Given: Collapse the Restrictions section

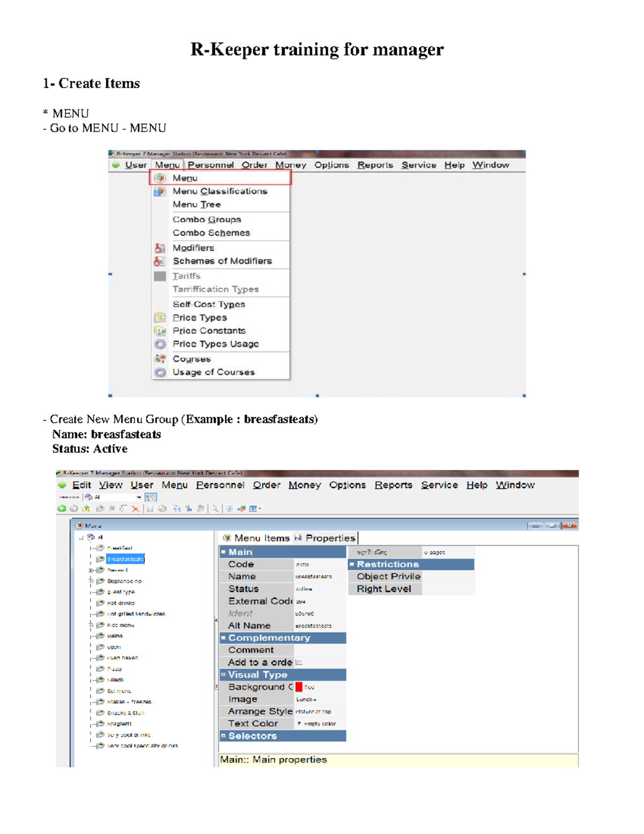Looking at the screenshot, I should point(352,564).
